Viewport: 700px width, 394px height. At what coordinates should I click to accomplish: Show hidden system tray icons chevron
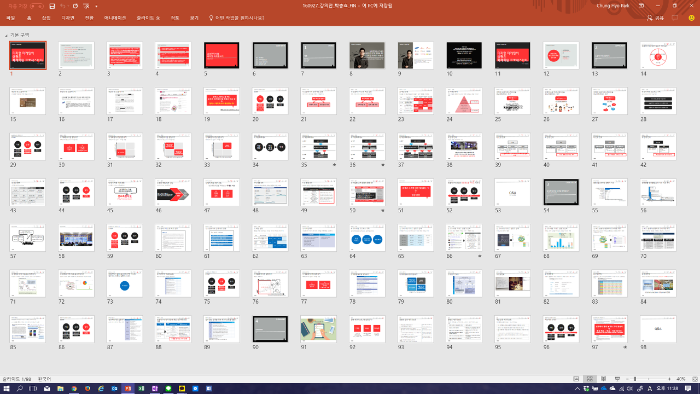click(x=577, y=389)
